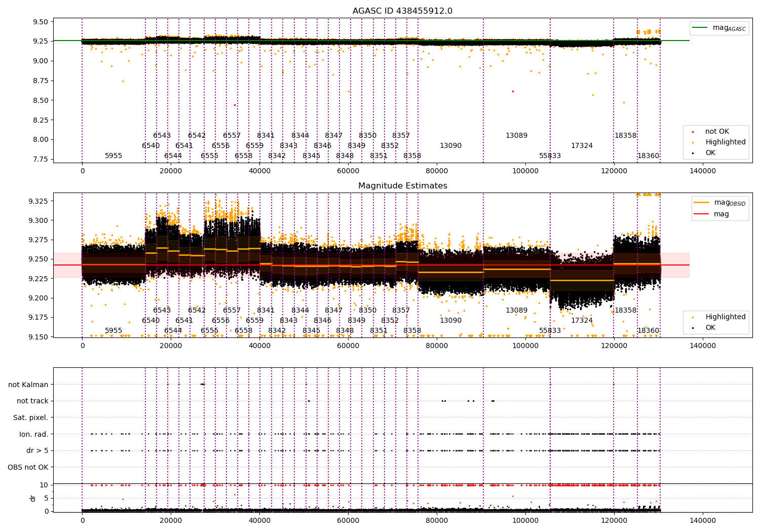760x532 pixels.
Task: Click obsid label 5955 in top plot
Action: click(113, 156)
